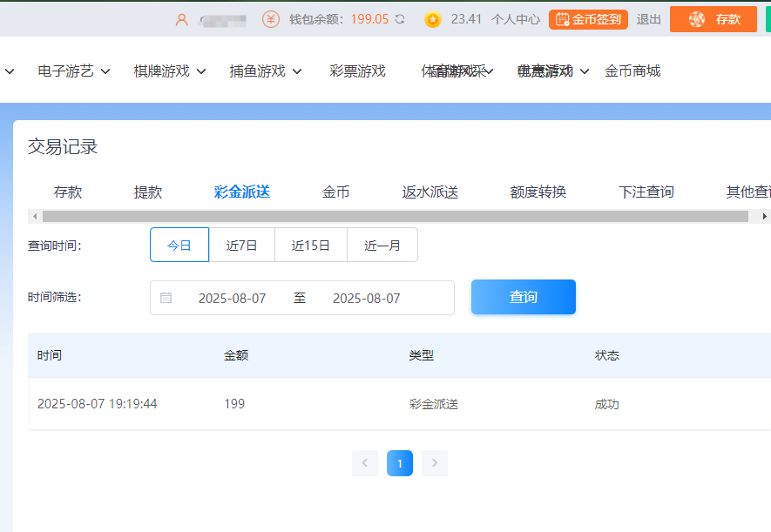Click the yen wallet balance icon

coord(271,19)
